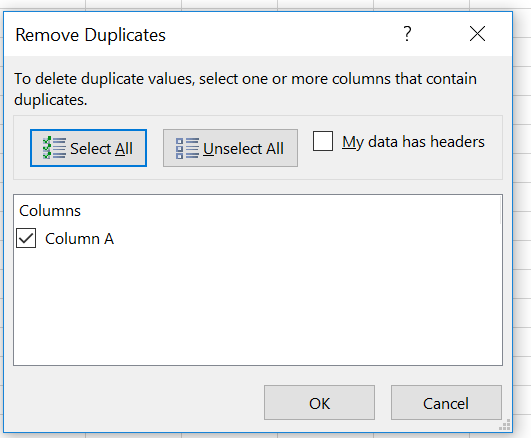Open help via the question mark icon

tap(407, 34)
